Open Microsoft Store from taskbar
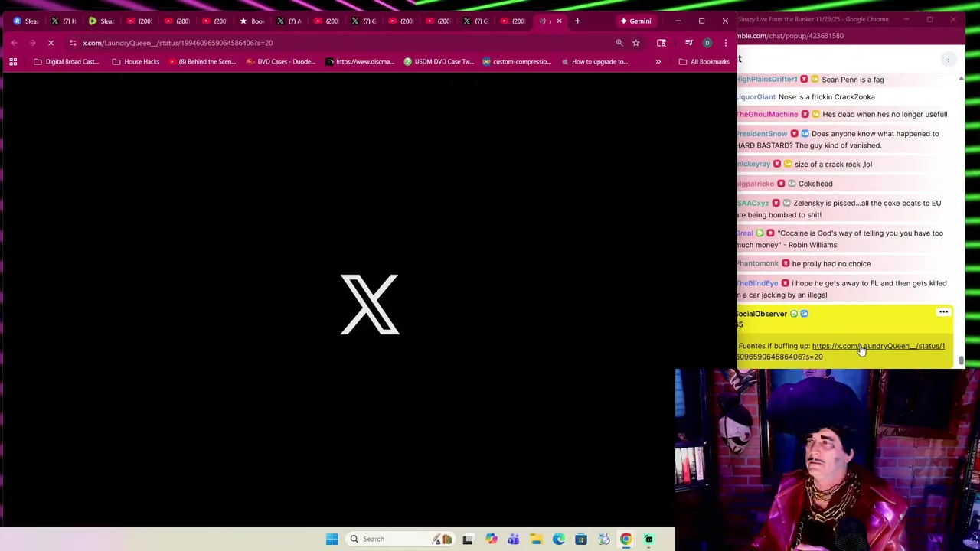980x551 pixels. pos(581,539)
